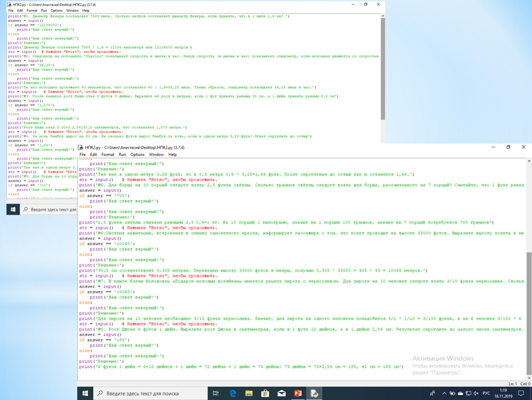Show hidden system tray icons
The width and height of the screenshot is (532, 400).
444,394
